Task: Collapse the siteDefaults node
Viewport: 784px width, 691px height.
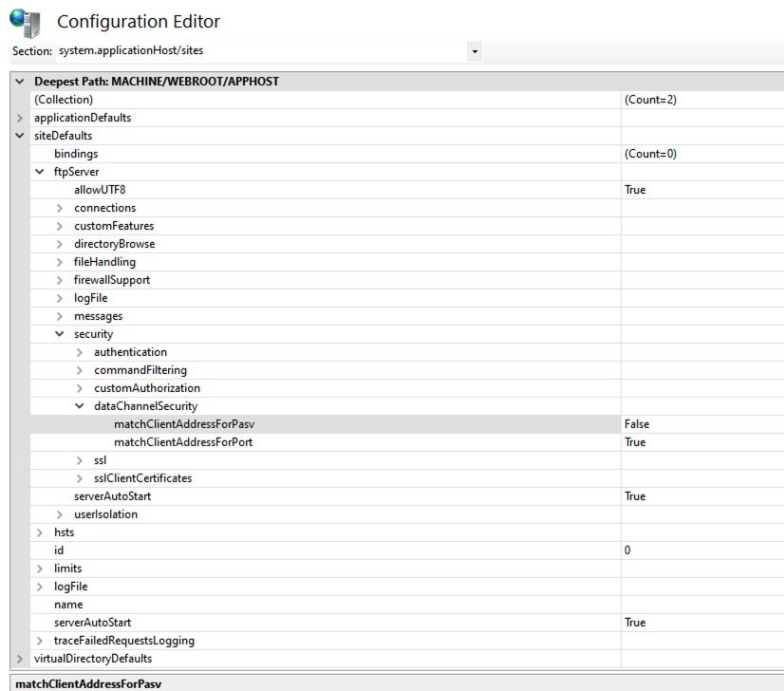Action: [x=18, y=135]
